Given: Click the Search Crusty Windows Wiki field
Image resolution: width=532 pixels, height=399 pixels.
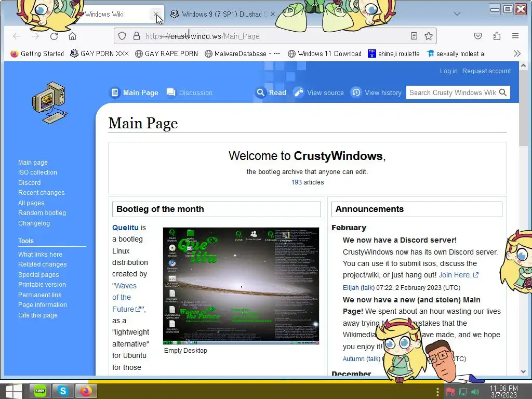Looking at the screenshot, I should point(453,92).
